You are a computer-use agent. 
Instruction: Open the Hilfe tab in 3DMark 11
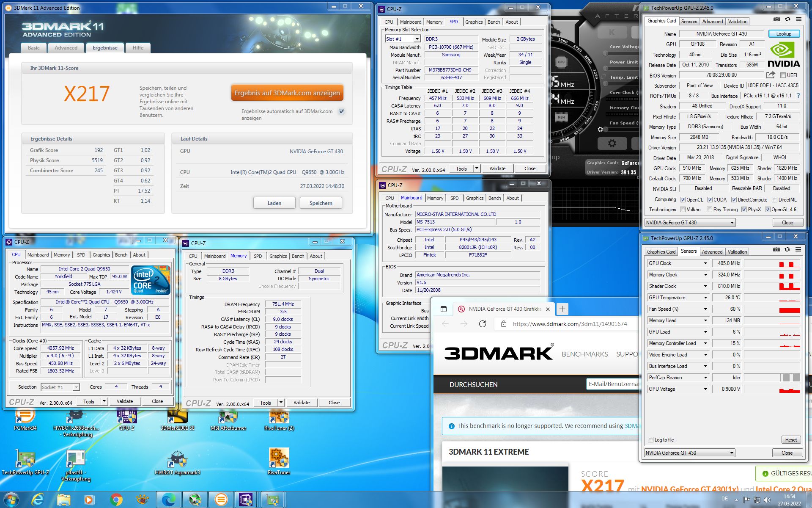pos(138,48)
